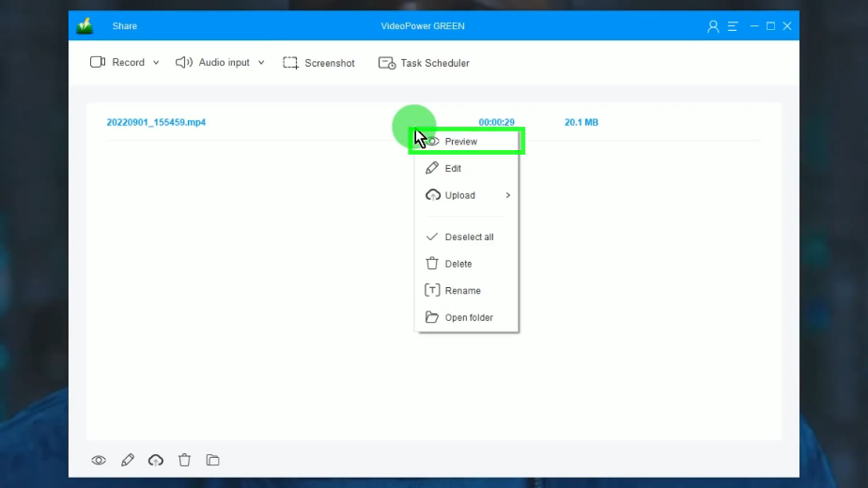This screenshot has height=488, width=868.
Task: Open the Task Scheduler
Action: point(424,63)
